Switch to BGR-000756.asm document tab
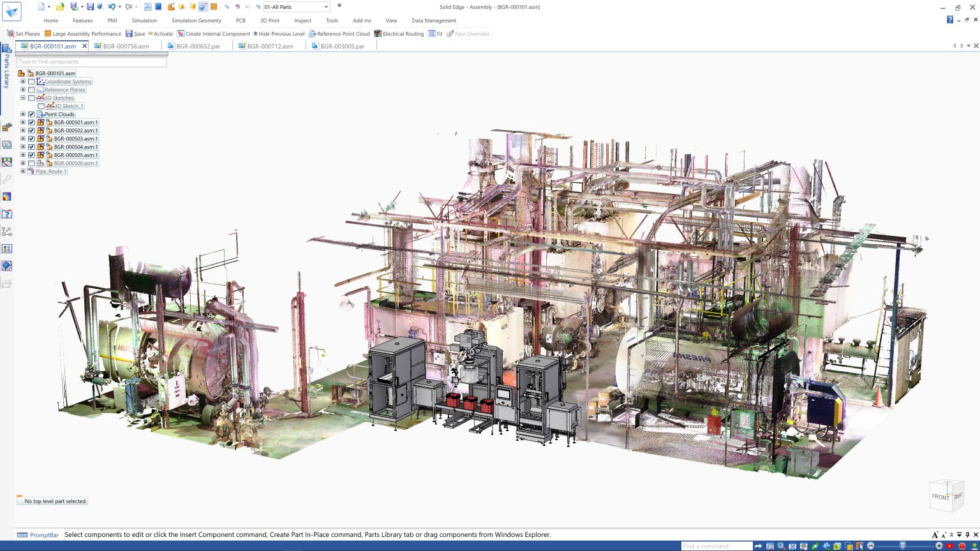 point(126,46)
